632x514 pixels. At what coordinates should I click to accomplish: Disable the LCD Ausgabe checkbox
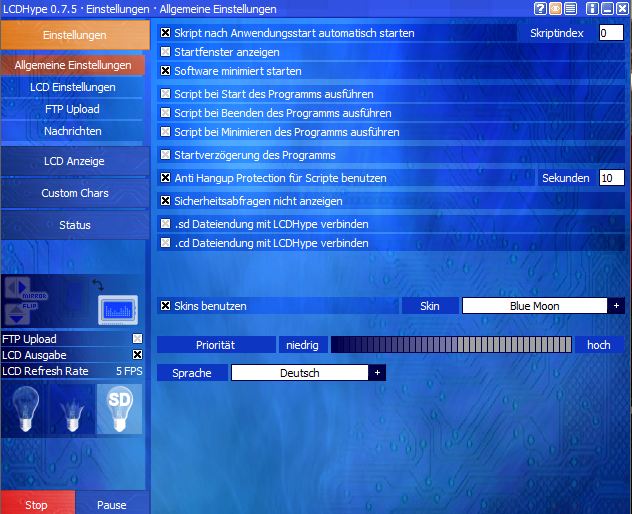click(137, 354)
